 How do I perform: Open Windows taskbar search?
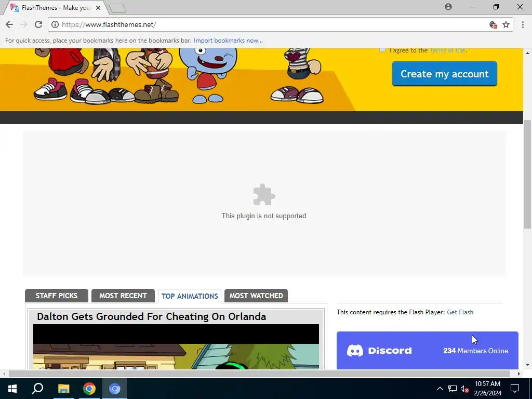(x=37, y=389)
